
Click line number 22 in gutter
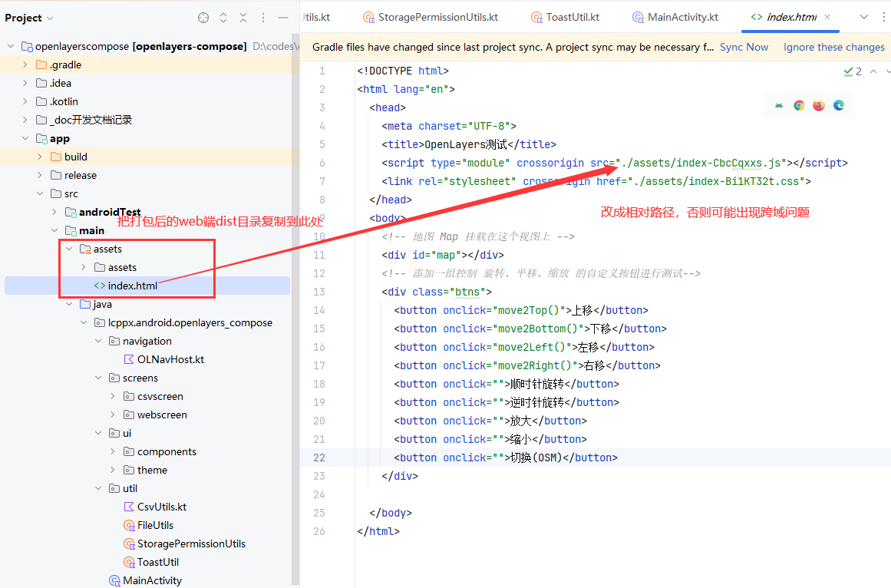click(x=319, y=458)
